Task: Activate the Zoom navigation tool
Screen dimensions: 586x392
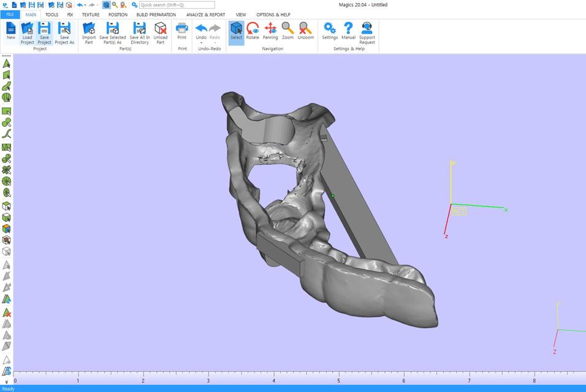Action: [287, 31]
